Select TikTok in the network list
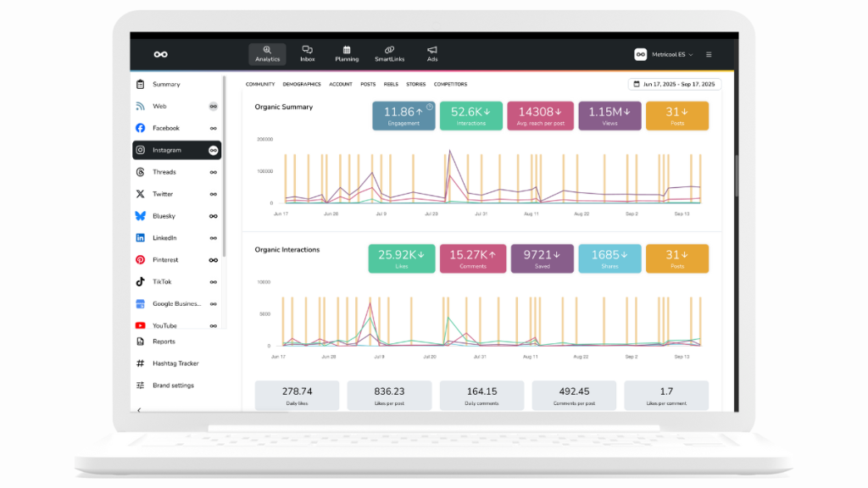868x488 pixels. click(162, 281)
